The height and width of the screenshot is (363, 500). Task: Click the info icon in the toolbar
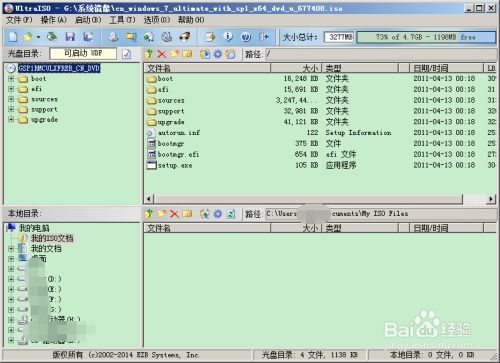click(x=228, y=37)
